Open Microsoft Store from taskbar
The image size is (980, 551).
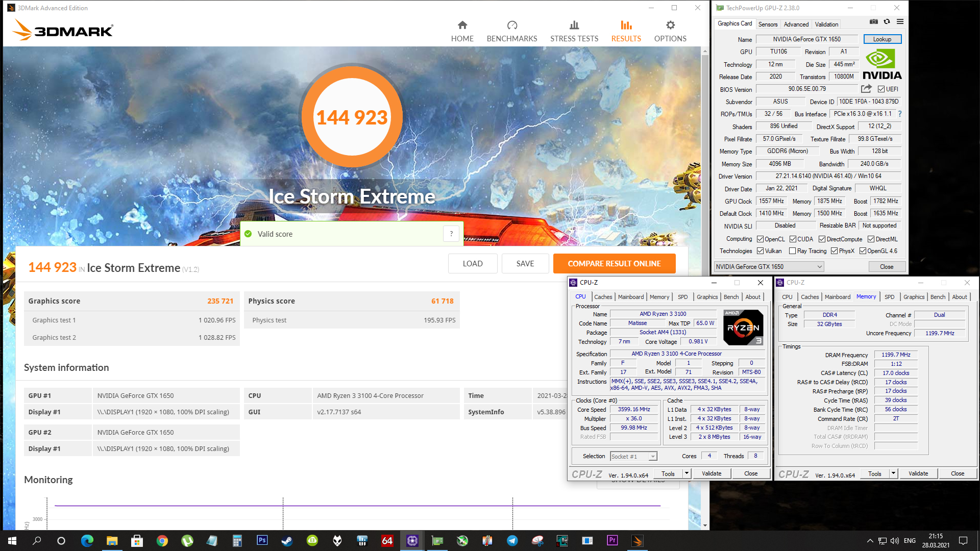(137, 541)
